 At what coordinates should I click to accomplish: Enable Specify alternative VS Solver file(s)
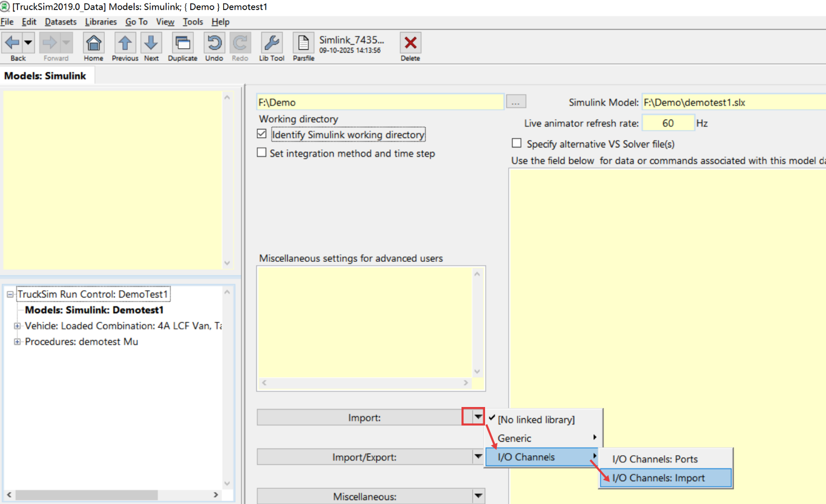coord(516,144)
